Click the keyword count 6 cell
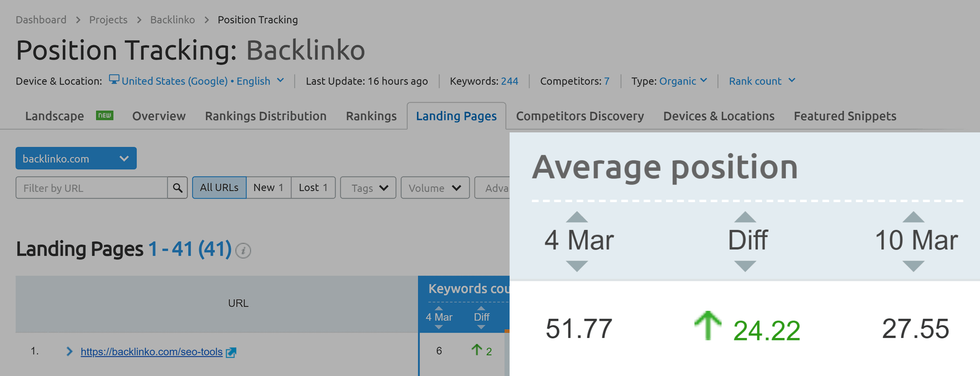 [x=439, y=351]
